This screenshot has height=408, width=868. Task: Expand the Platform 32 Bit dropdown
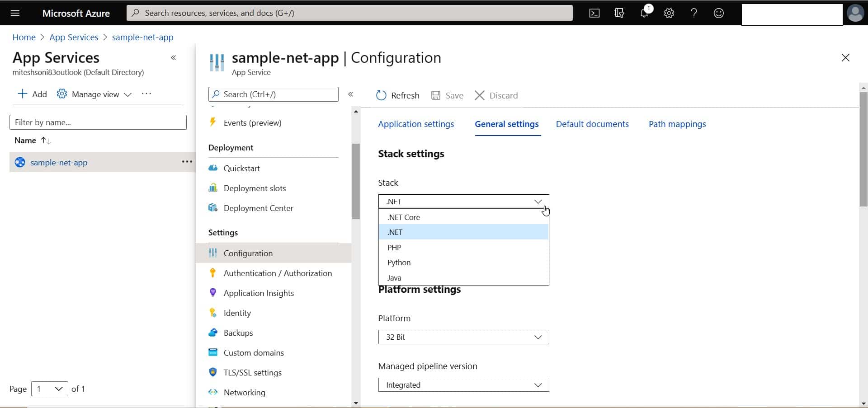coord(463,337)
